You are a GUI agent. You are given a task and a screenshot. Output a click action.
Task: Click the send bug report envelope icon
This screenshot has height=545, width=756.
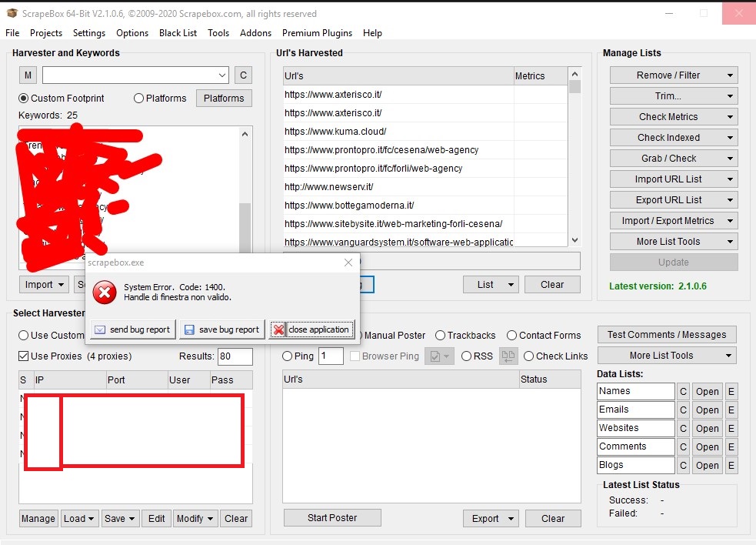pos(100,329)
